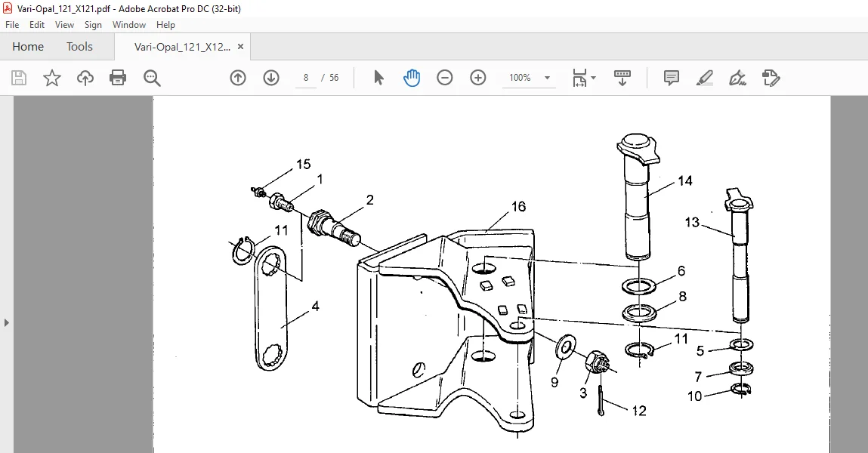Click part label 10 in the diagram
868x453 pixels.
coord(695,396)
